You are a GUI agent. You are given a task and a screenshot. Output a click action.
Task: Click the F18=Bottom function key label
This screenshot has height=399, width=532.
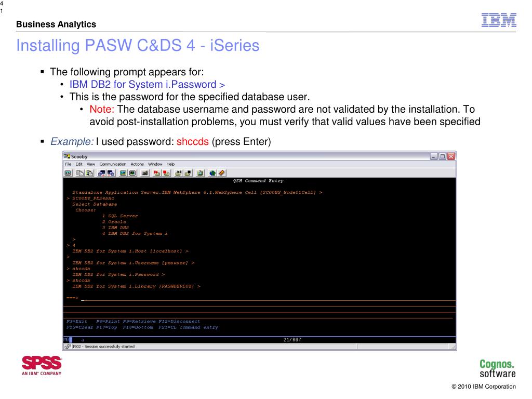point(138,327)
